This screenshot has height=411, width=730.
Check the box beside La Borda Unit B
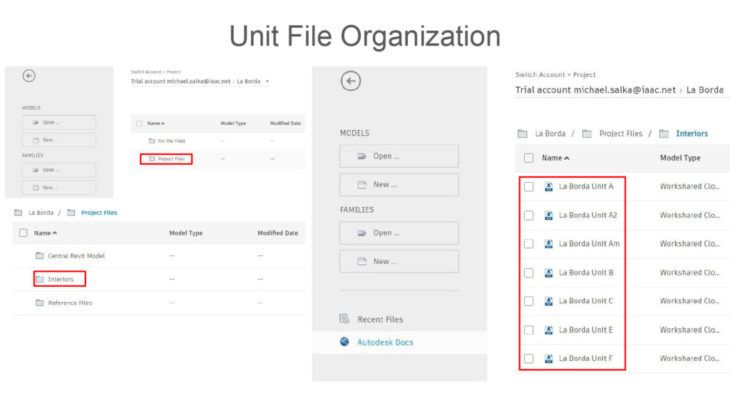pos(528,272)
